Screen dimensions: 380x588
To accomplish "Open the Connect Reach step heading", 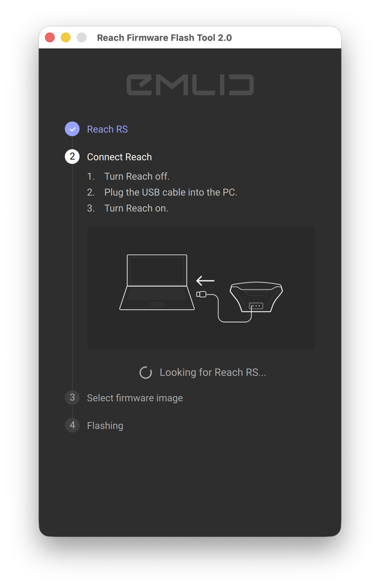I will click(x=119, y=157).
